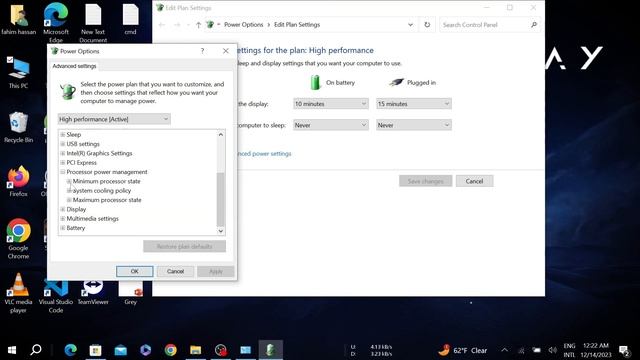Image resolution: width=640 pixels, height=360 pixels.
Task: Expand the PCI Express node
Action: click(63, 162)
